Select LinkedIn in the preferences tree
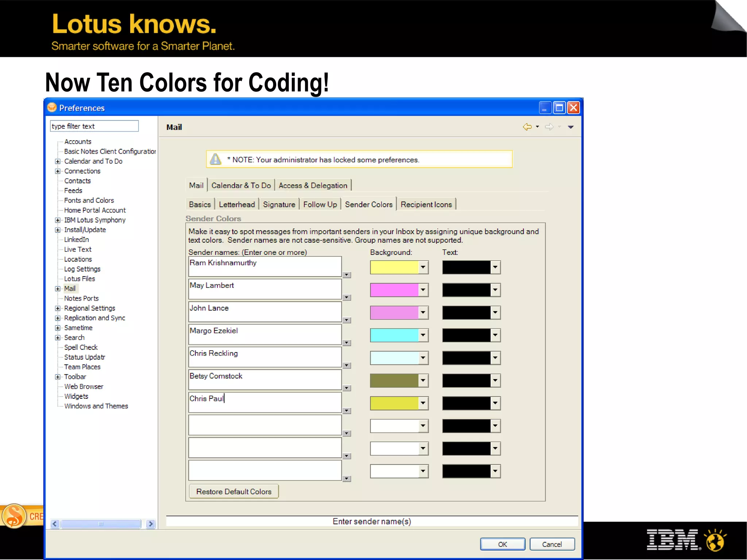Screen dimensions: 747x560 (76, 240)
